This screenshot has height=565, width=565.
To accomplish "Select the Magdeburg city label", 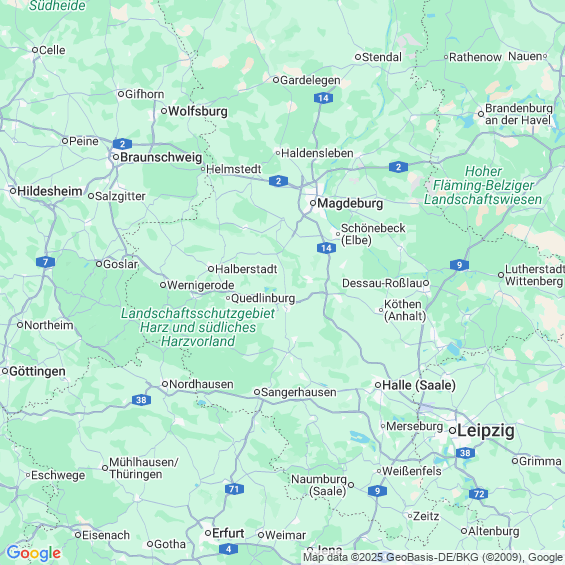I will (x=350, y=203).
